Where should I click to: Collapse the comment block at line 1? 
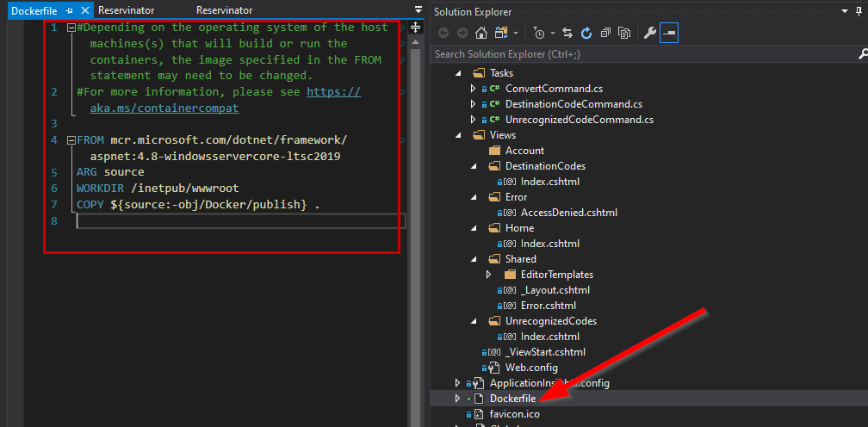[x=71, y=27]
